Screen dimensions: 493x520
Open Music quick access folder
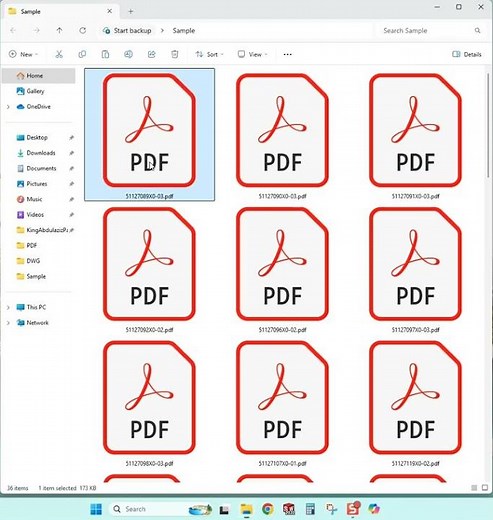(29, 199)
